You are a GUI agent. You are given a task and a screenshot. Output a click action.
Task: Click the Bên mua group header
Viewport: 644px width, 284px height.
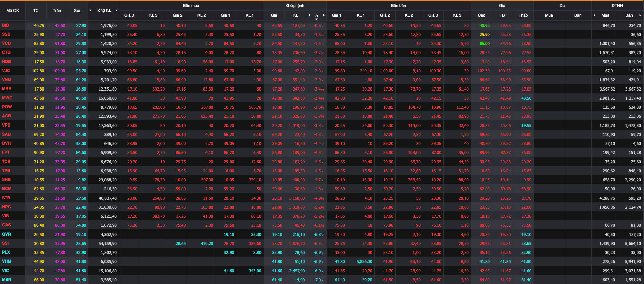[191, 6]
